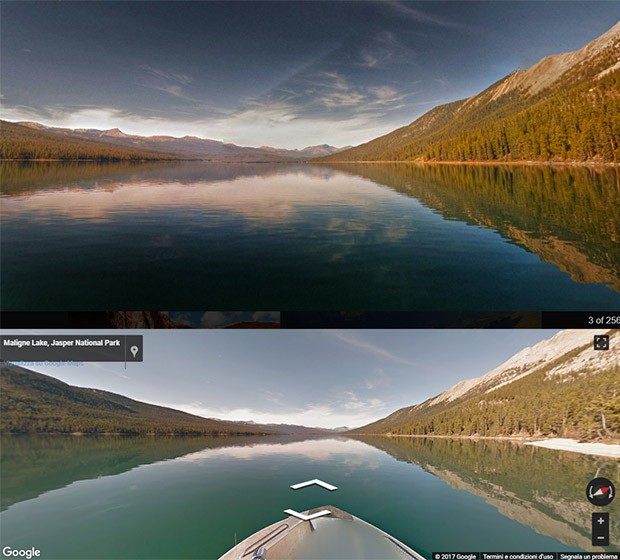Open Termini e condizioni d'uso link

(518, 556)
